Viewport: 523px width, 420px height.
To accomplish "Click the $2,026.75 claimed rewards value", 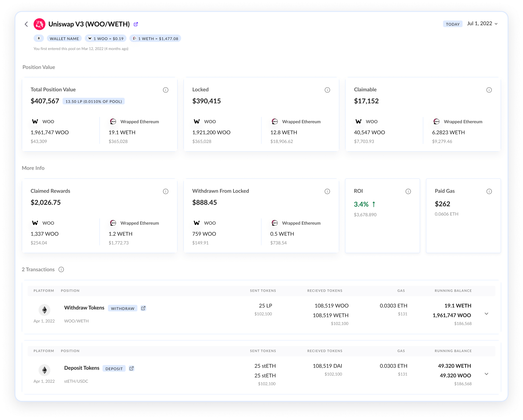I will click(46, 202).
